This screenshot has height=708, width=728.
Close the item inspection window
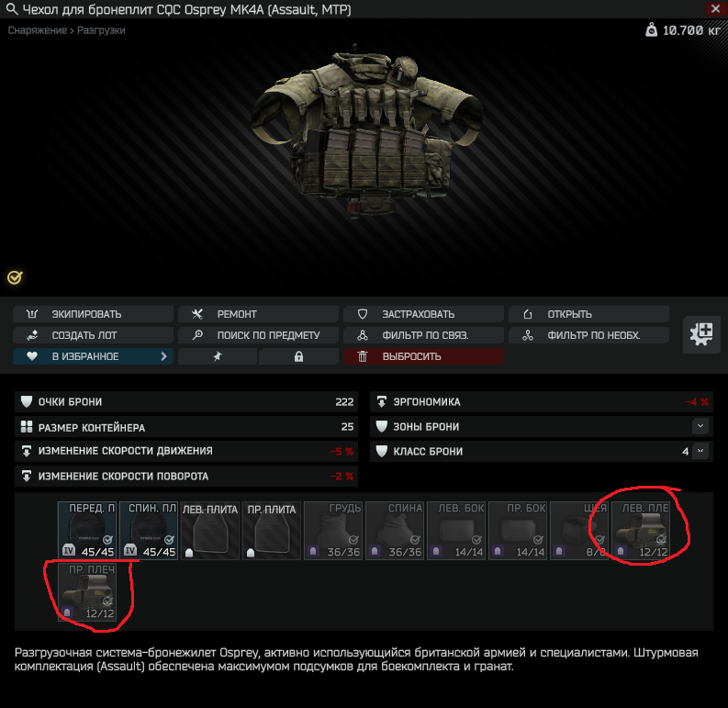click(715, 9)
